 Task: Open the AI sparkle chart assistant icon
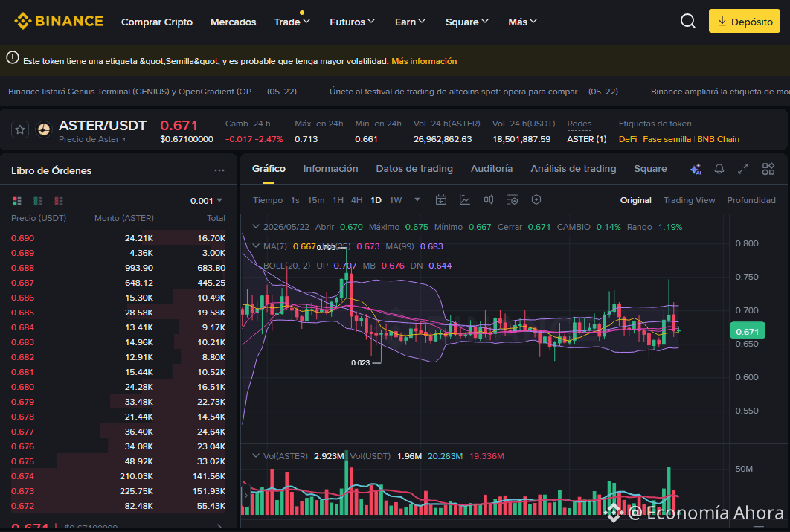(x=696, y=170)
